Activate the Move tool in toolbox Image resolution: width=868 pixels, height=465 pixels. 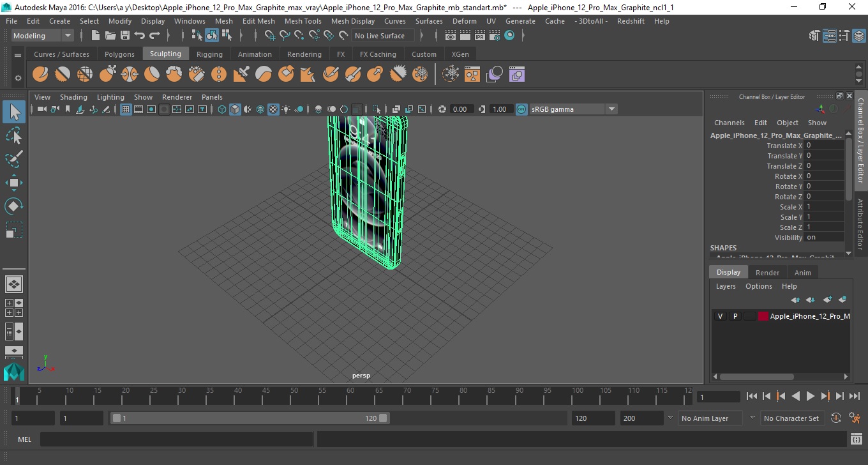(14, 183)
